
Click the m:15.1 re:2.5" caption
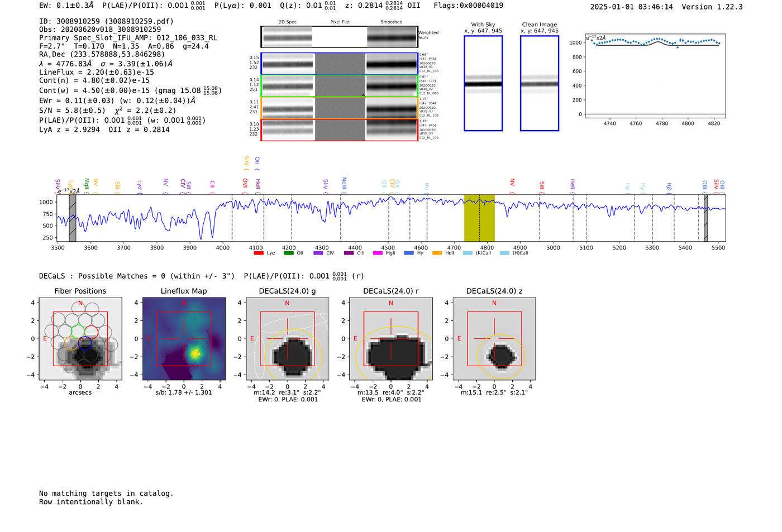coord(494,393)
